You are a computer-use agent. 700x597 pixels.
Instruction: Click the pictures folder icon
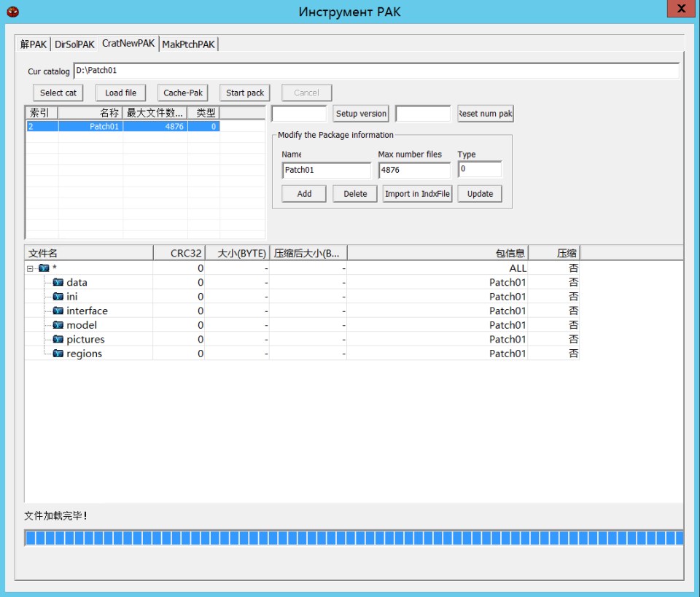pyautogui.click(x=58, y=339)
